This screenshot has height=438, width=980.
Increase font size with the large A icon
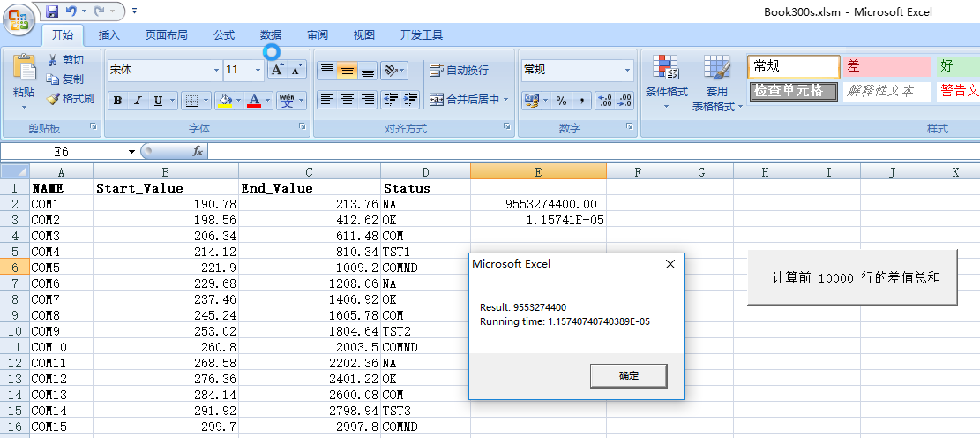coord(277,70)
